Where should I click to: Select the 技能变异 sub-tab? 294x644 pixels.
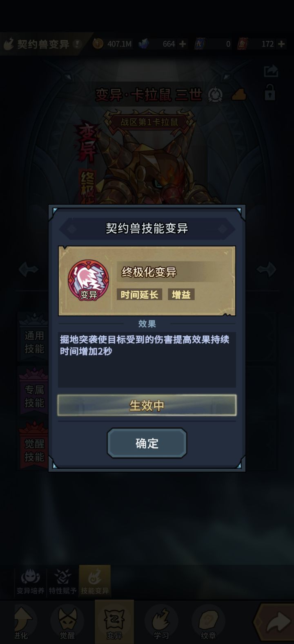pos(95,581)
